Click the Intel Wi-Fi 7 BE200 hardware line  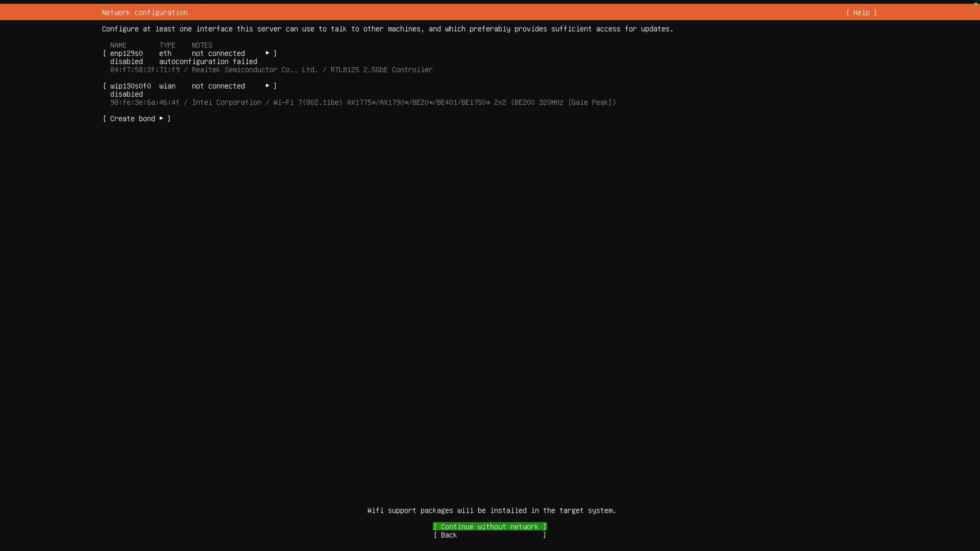[363, 102]
